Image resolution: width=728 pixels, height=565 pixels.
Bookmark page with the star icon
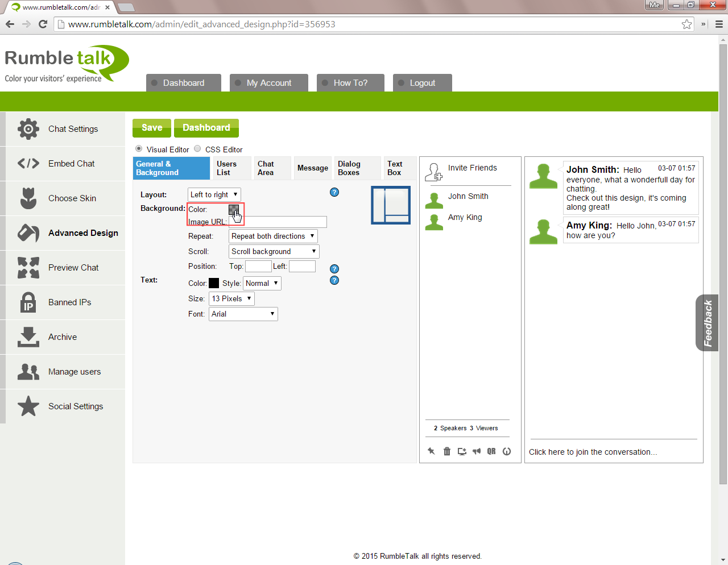point(687,24)
